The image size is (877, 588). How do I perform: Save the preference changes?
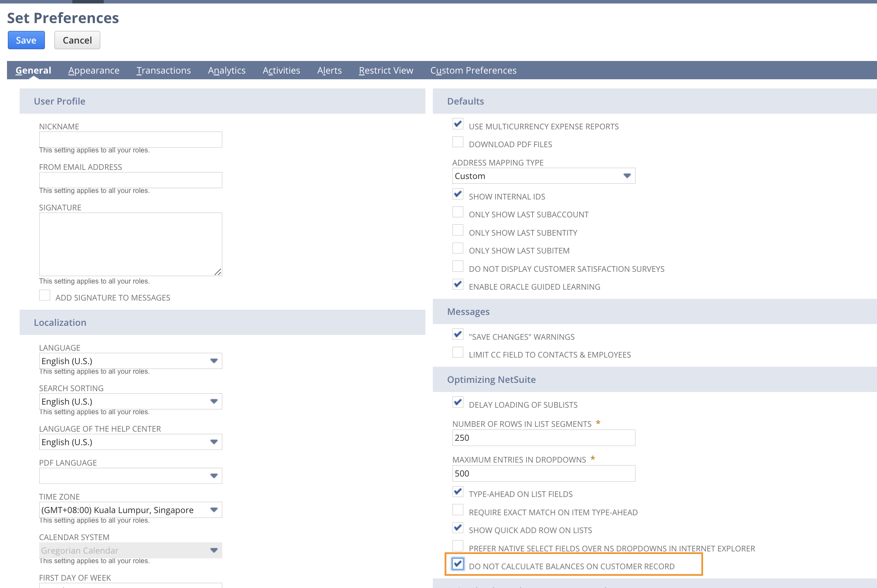26,40
